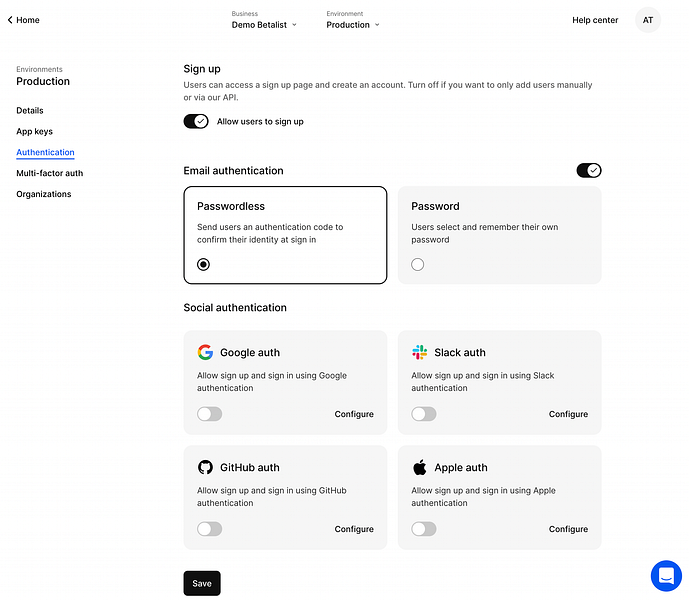Open the chat support bubble

point(666,575)
